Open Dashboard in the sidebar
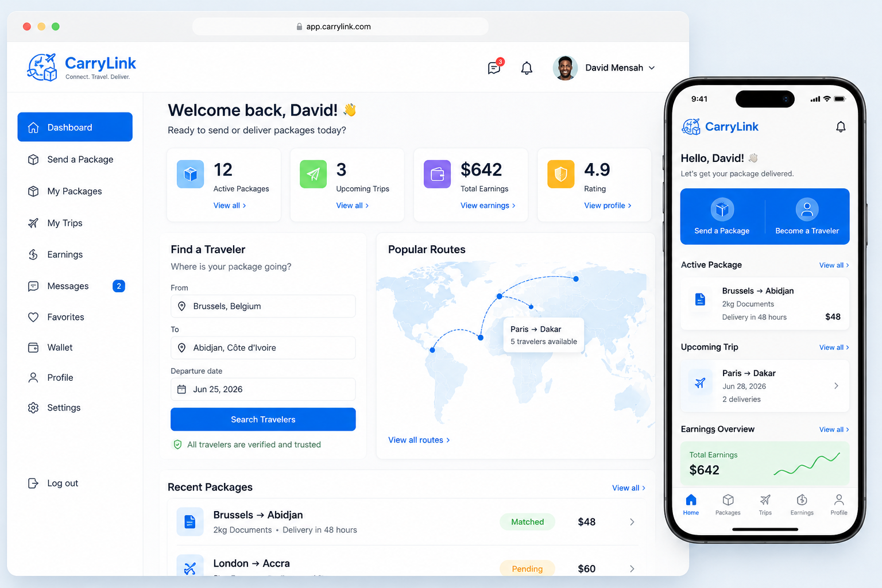 pyautogui.click(x=75, y=127)
